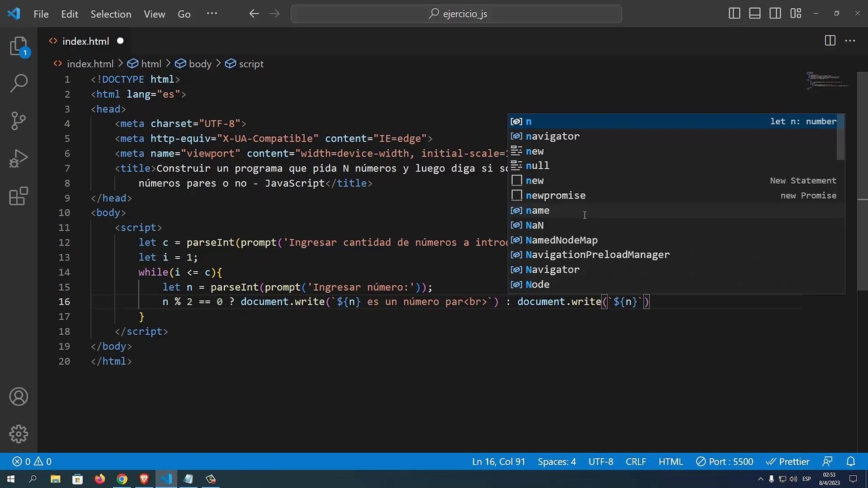Go back with the left arrow
Image resolution: width=868 pixels, height=488 pixels.
(x=254, y=14)
